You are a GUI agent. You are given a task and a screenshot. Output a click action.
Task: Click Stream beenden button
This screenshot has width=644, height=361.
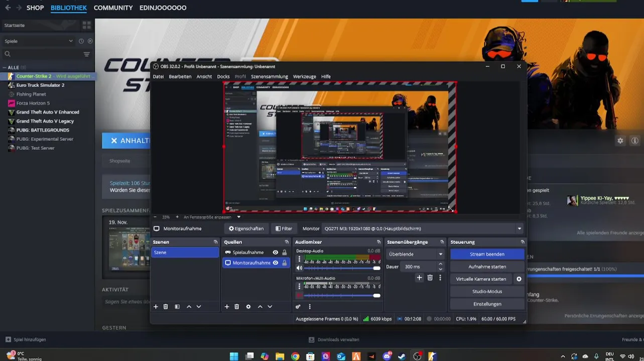click(487, 254)
